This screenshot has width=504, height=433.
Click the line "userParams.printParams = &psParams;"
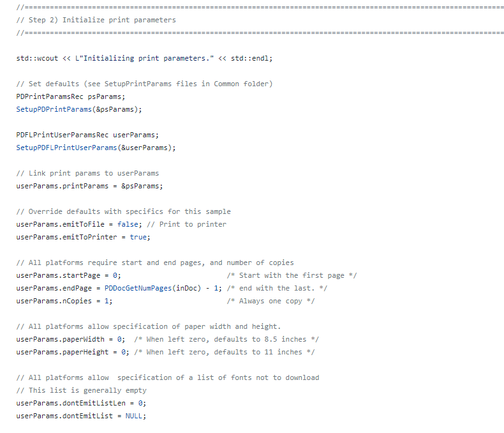[x=90, y=186]
